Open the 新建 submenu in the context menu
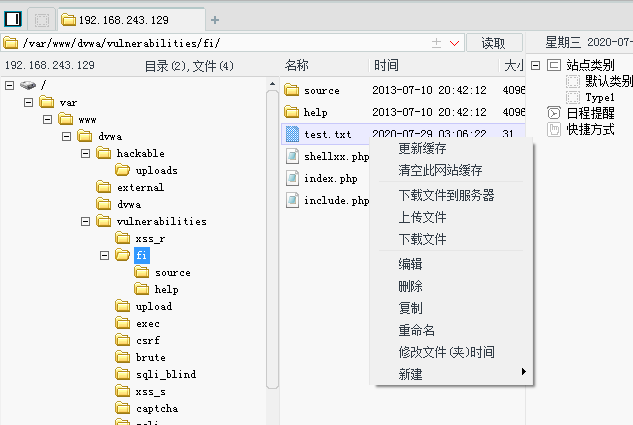This screenshot has height=425, width=633. 451,374
